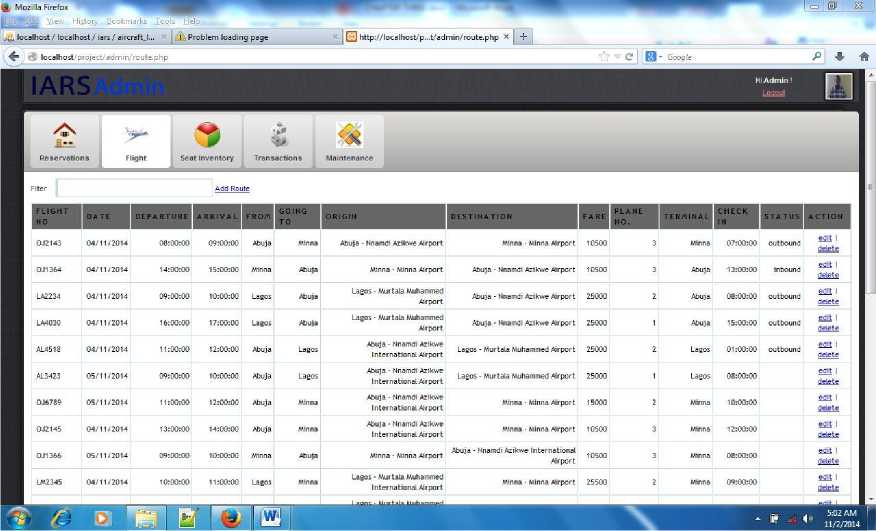Click the admin profile picture
The height and width of the screenshot is (531, 876).
[838, 86]
